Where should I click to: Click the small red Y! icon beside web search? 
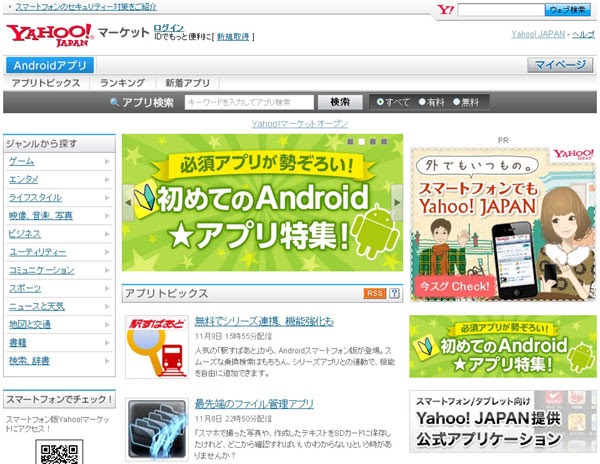pyautogui.click(x=445, y=10)
